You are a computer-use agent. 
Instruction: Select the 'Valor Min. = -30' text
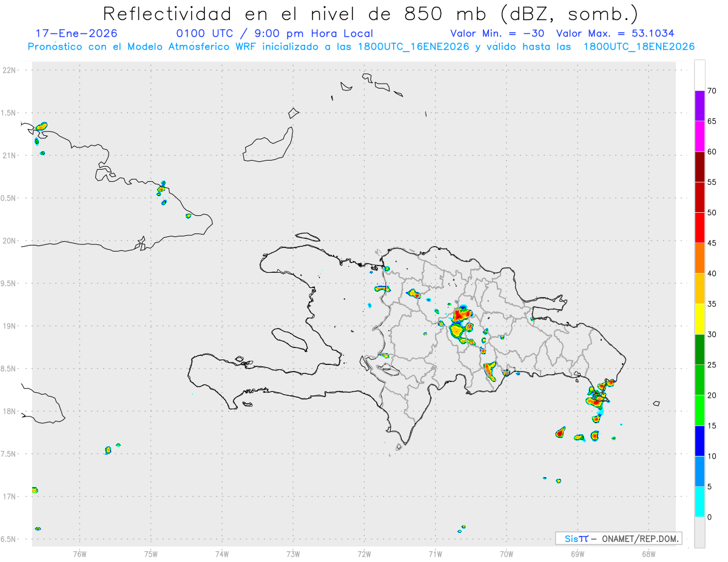pos(497,33)
